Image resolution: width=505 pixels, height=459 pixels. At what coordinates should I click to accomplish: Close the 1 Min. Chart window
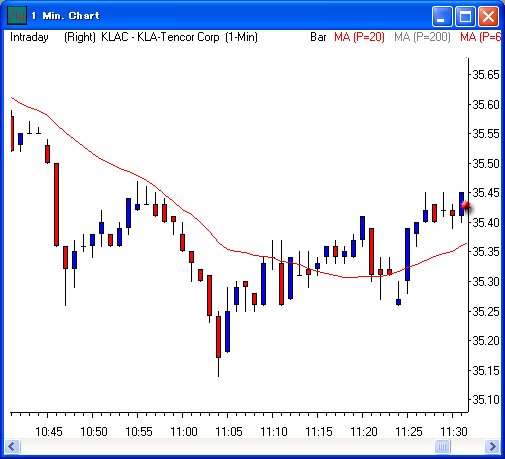point(488,16)
